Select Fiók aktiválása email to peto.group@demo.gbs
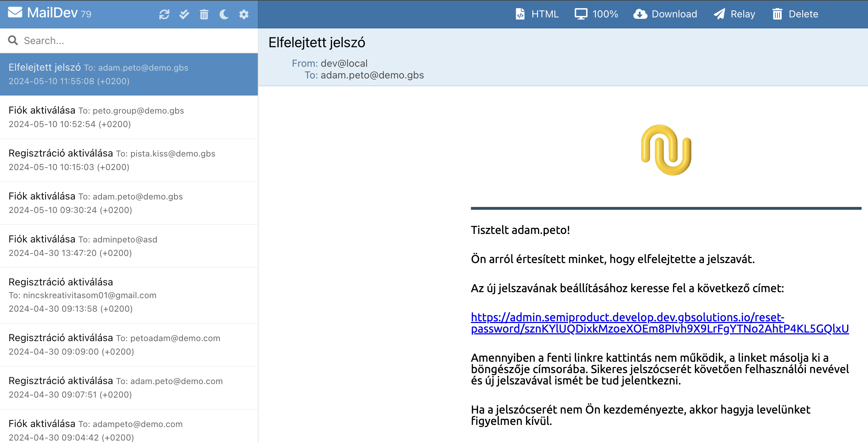 [x=129, y=117]
